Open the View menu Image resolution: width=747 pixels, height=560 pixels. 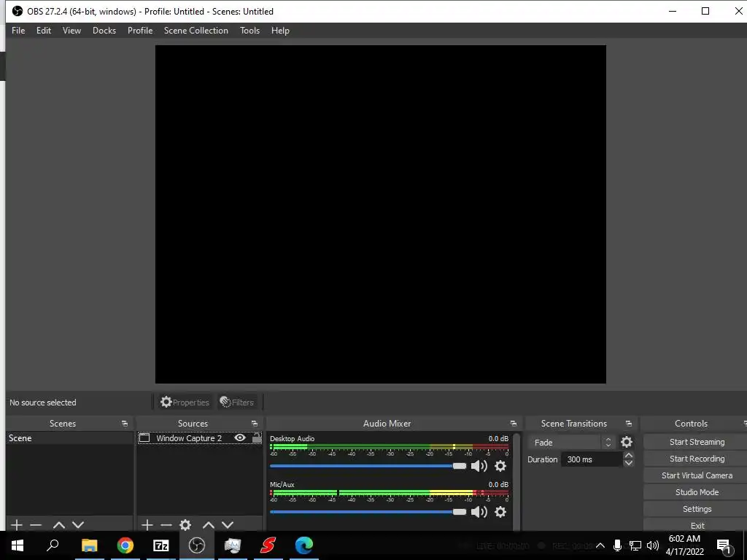coord(71,31)
